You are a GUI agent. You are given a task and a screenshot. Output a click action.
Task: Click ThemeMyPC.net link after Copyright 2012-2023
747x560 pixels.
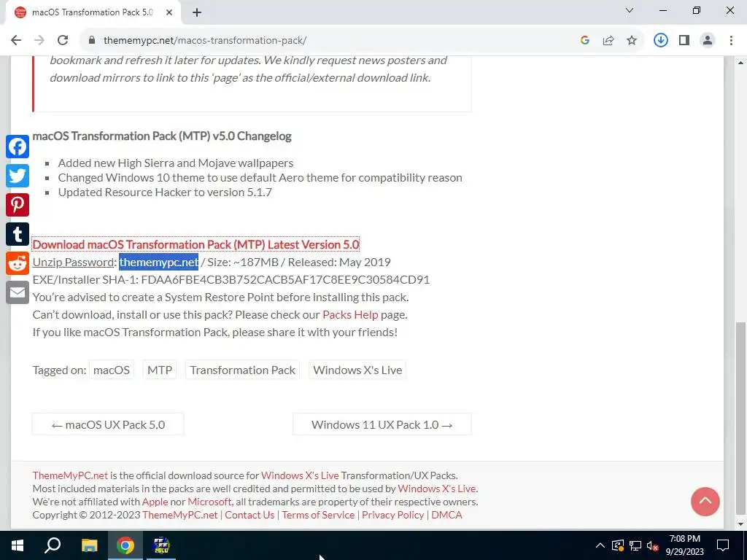tap(179, 515)
